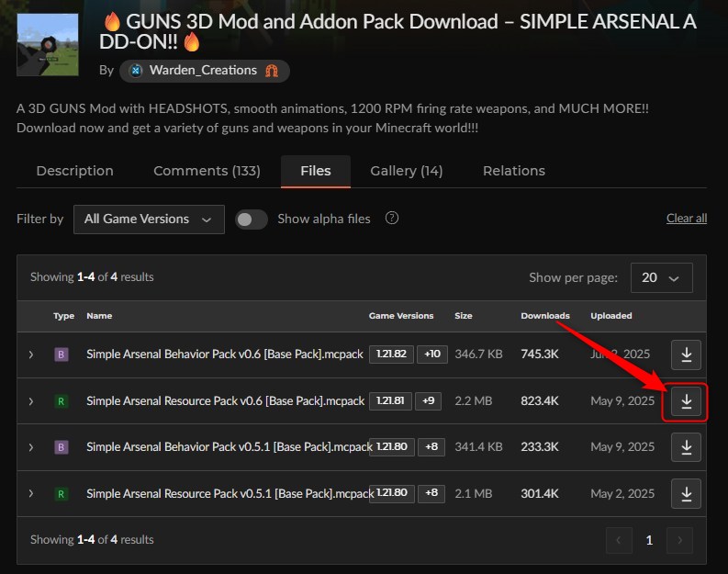Open Simple Arsenal Resource Pack v0.5.1 file name
The width and height of the screenshot is (728, 574).
230,493
